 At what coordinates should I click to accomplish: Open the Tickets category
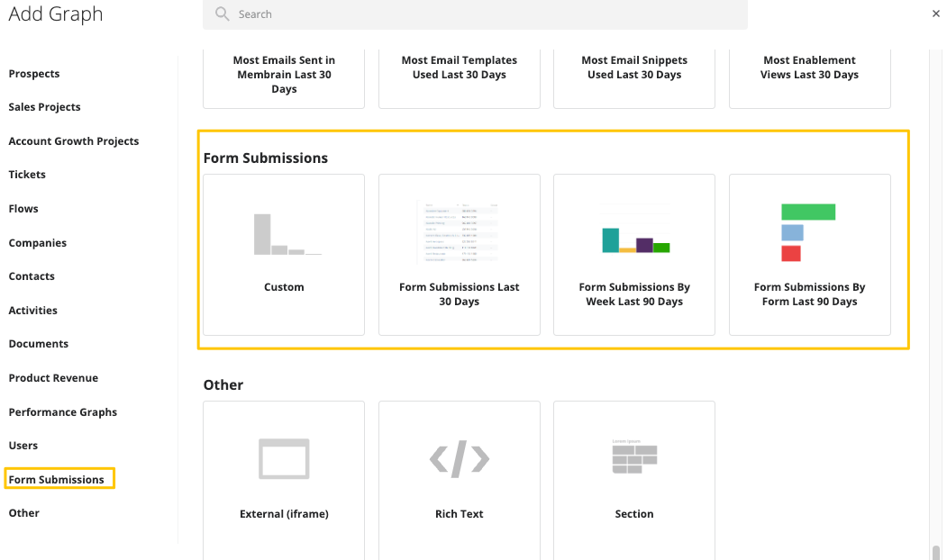tap(26, 175)
